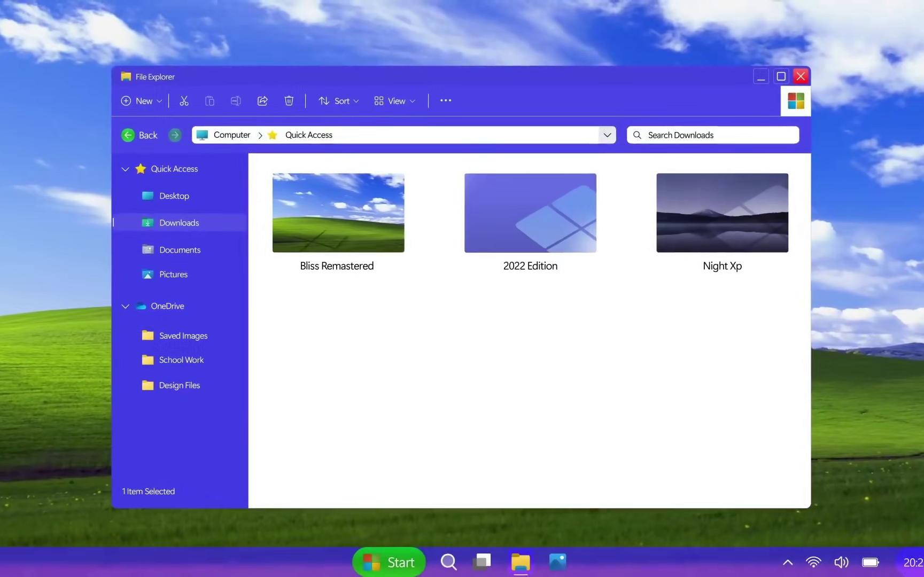Click the Delete trash icon
Screen dimensions: 924x577
pos(289,101)
